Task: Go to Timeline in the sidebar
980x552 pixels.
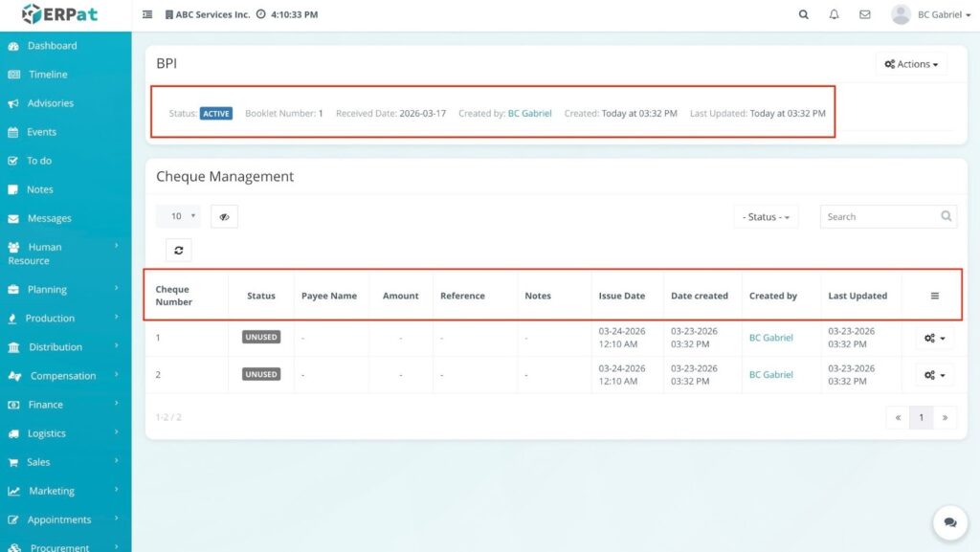Action: click(x=48, y=75)
